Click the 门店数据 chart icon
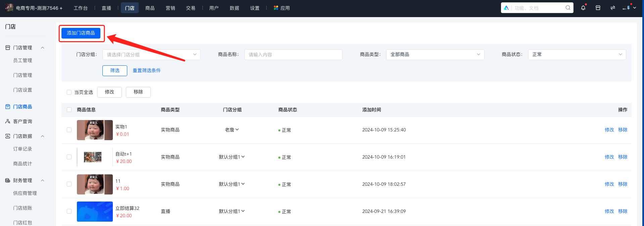Image resolution: width=644 pixels, height=226 pixels. (x=8, y=136)
